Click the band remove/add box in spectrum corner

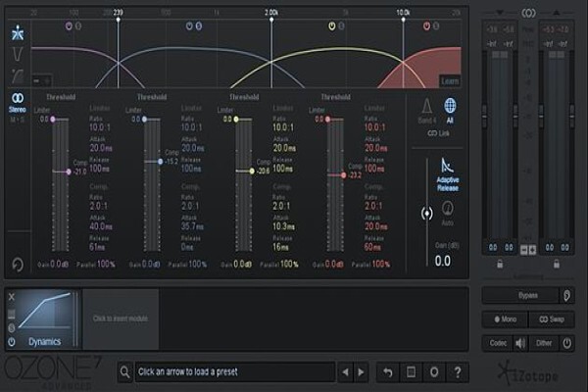tap(41, 80)
